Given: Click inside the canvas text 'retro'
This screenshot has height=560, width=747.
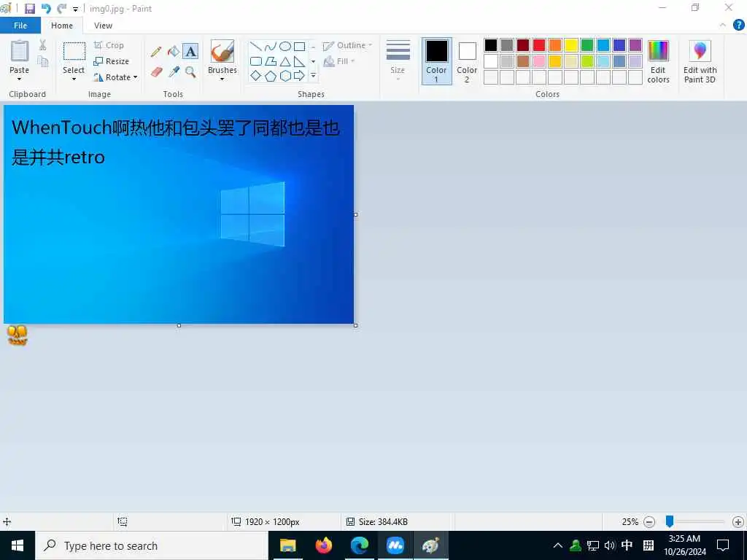Looking at the screenshot, I should tap(85, 157).
